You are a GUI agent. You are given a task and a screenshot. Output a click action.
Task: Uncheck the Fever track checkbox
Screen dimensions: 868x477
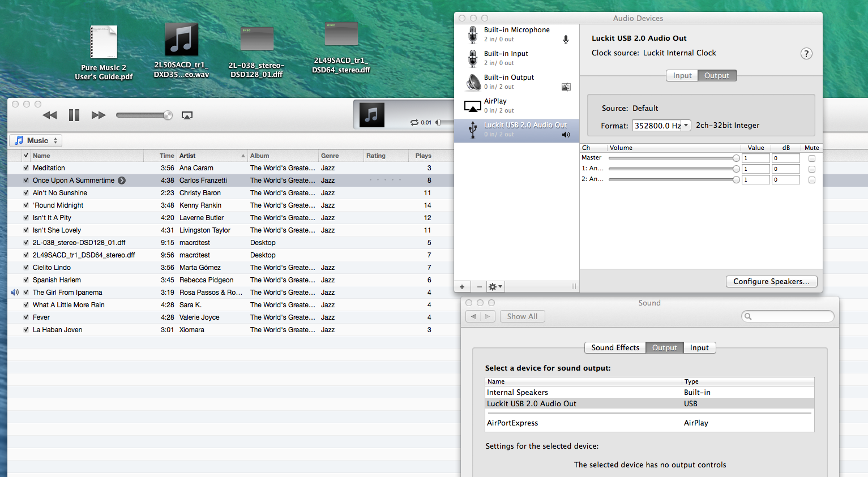coord(26,317)
